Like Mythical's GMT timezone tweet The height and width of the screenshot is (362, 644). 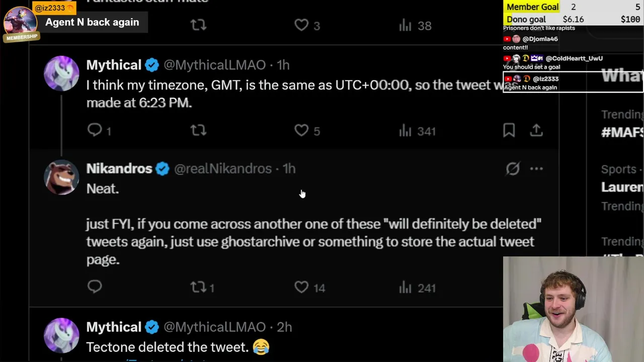(x=301, y=130)
